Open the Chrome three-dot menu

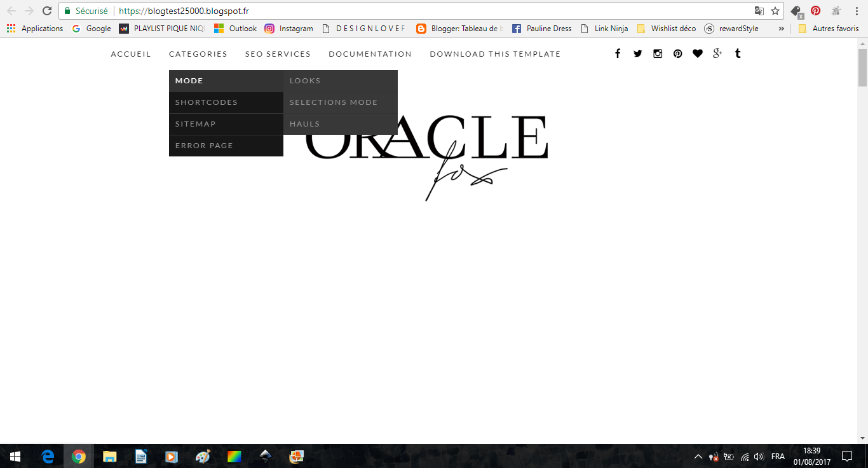pyautogui.click(x=857, y=11)
